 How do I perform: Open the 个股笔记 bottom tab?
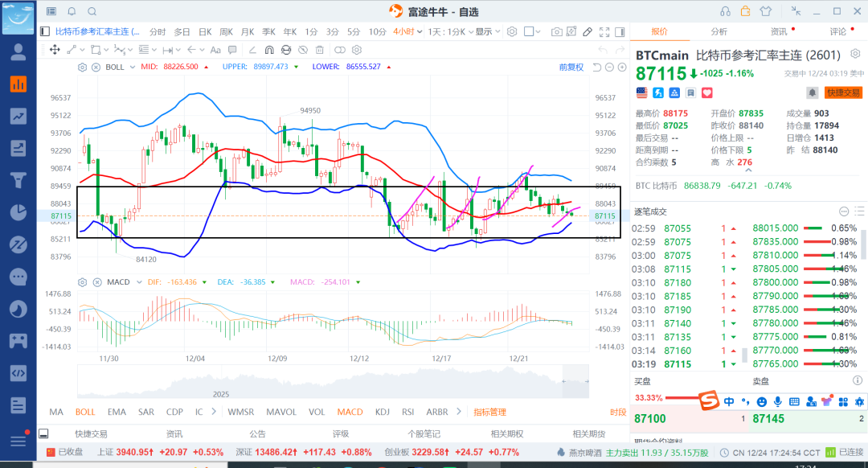click(x=424, y=433)
